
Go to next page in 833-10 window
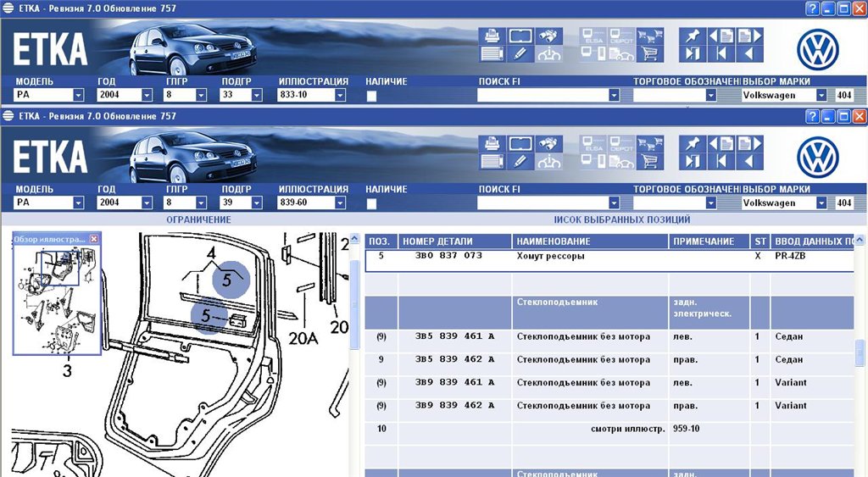click(x=749, y=36)
